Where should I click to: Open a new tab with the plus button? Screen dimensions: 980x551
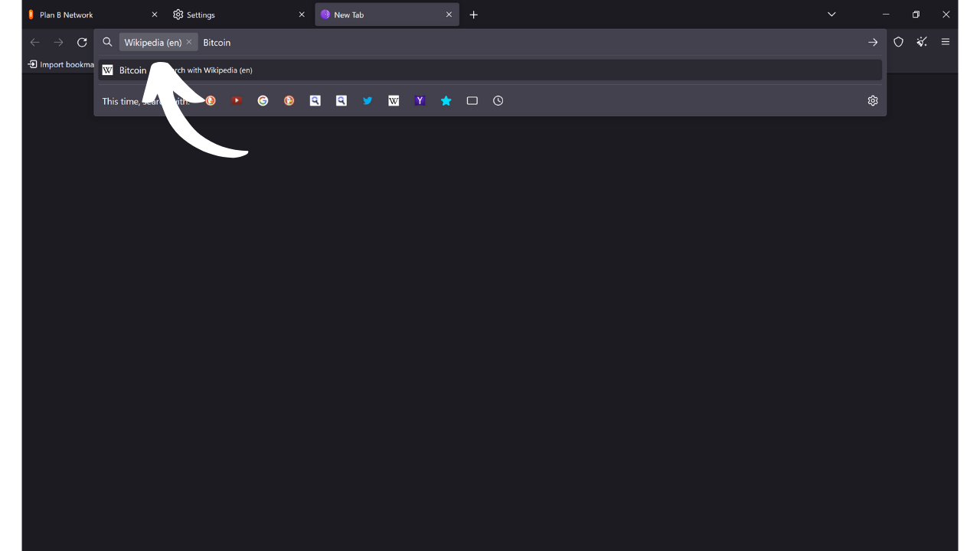coord(473,14)
